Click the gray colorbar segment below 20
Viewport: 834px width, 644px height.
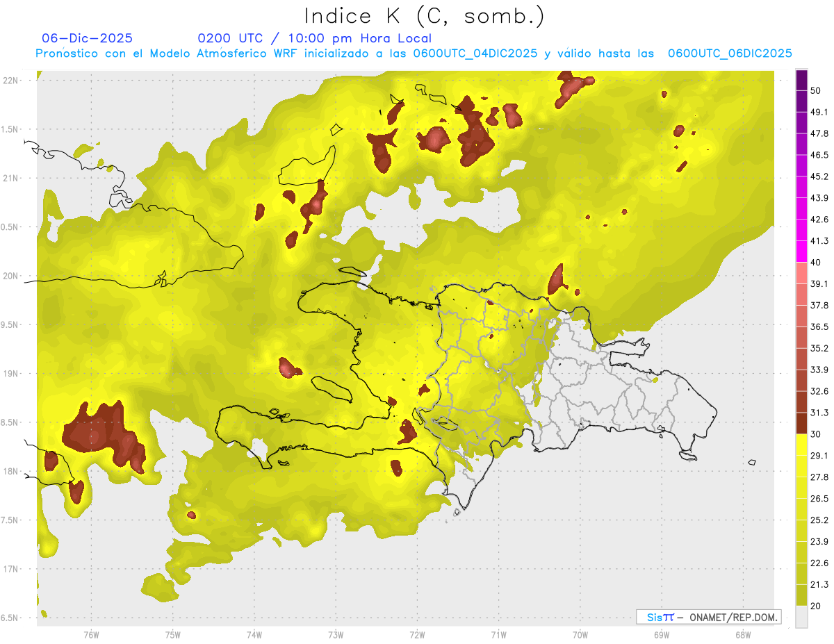(801, 617)
